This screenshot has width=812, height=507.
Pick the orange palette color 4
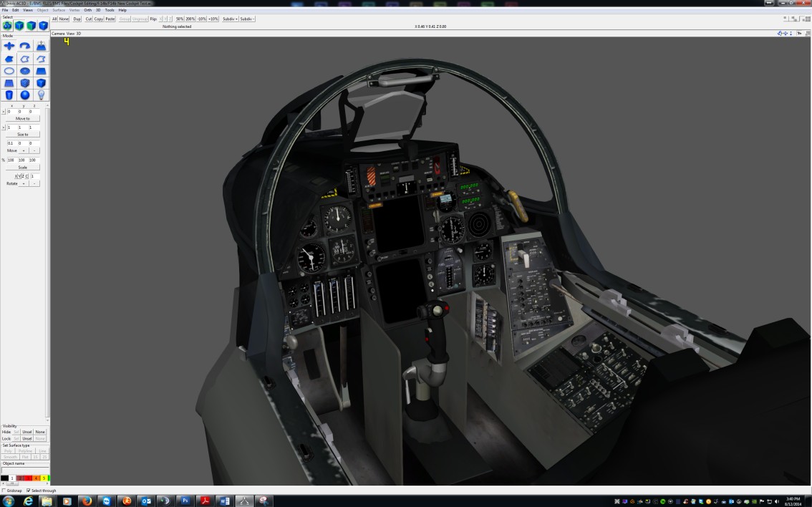pos(36,478)
